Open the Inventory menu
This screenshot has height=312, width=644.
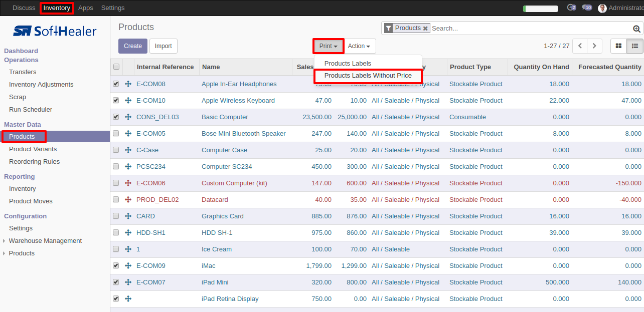coord(57,8)
